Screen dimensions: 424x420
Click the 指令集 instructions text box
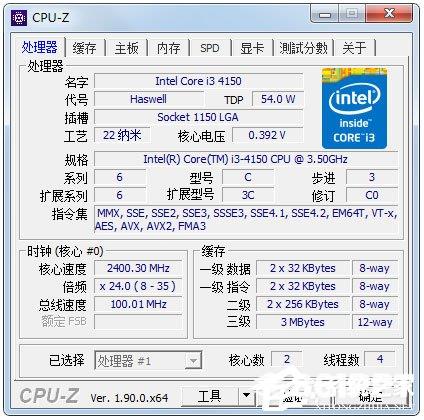pyautogui.click(x=246, y=219)
